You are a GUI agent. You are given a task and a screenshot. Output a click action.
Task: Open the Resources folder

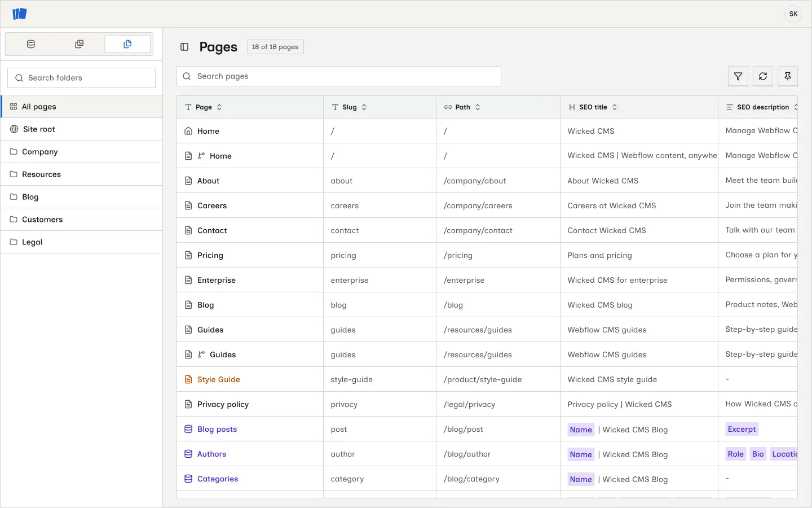pos(82,174)
